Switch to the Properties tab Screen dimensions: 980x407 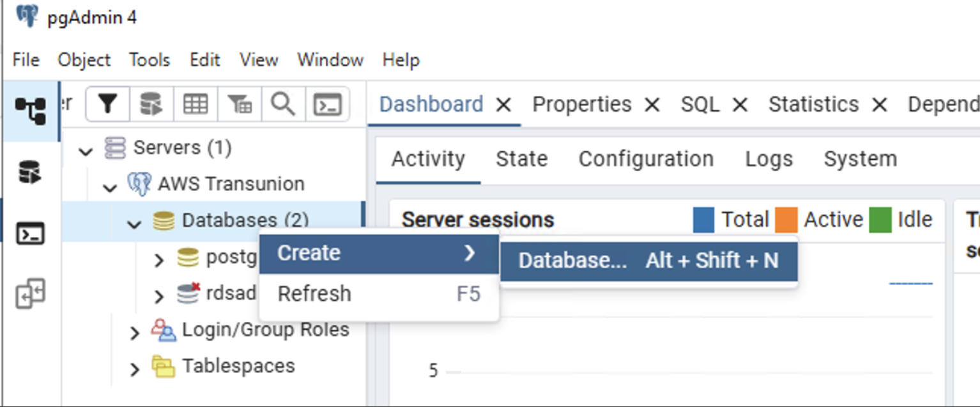click(x=582, y=104)
